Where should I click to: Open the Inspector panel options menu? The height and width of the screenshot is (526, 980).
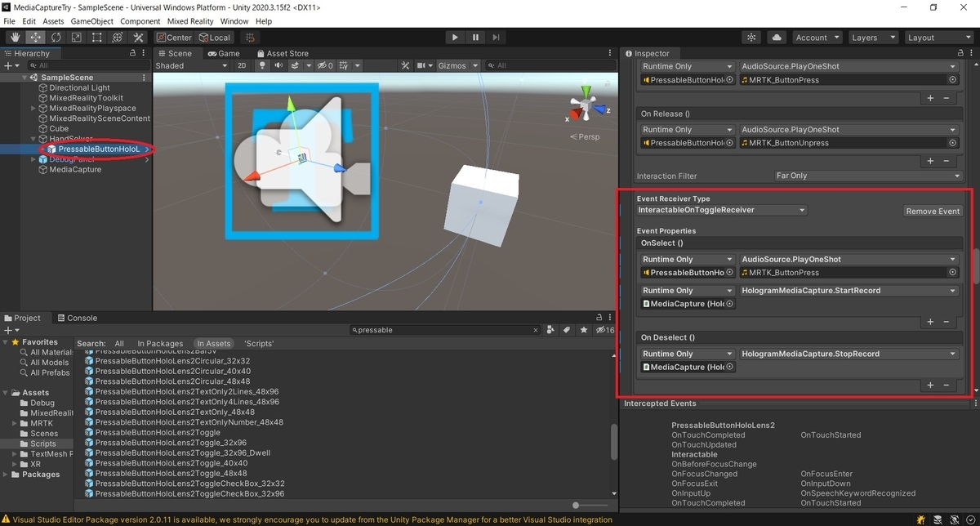click(x=971, y=54)
